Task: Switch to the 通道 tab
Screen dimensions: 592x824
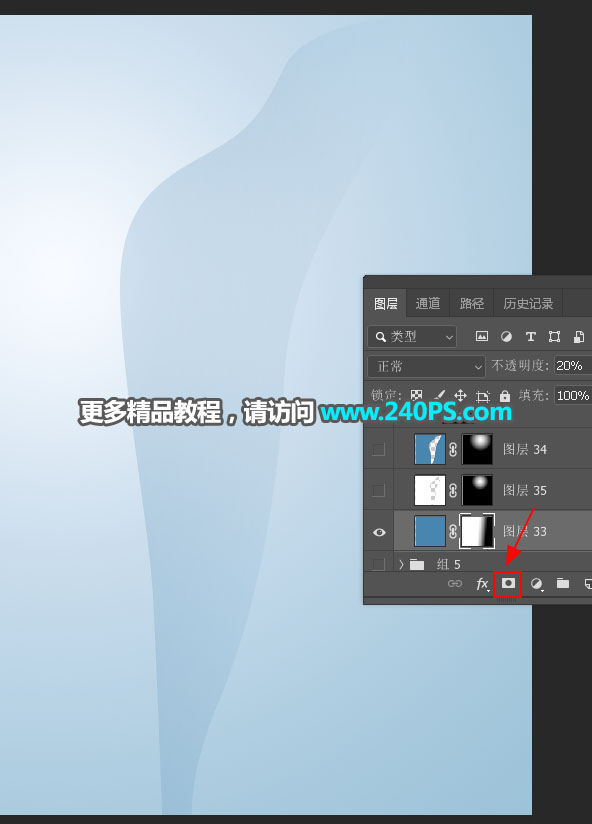Action: tap(428, 303)
